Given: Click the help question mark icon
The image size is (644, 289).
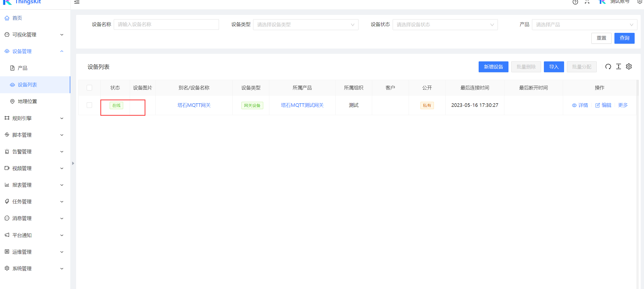Looking at the screenshot, I should [575, 2].
